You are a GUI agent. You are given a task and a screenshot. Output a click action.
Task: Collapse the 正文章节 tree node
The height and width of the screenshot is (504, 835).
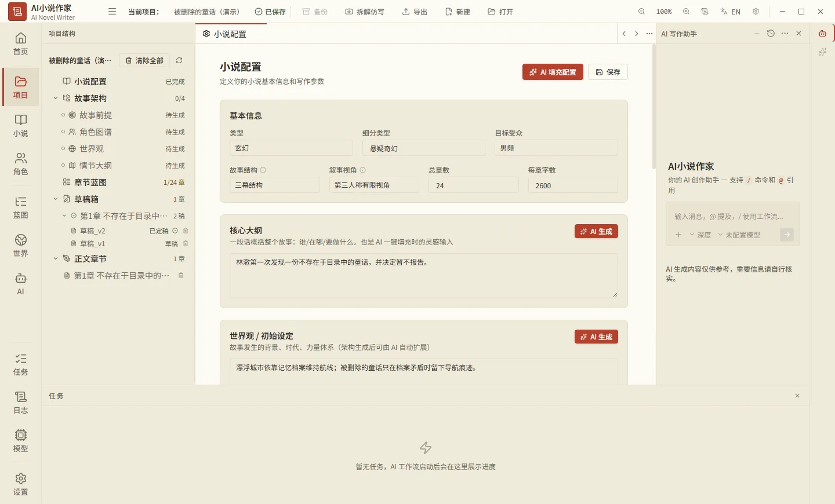click(x=56, y=259)
